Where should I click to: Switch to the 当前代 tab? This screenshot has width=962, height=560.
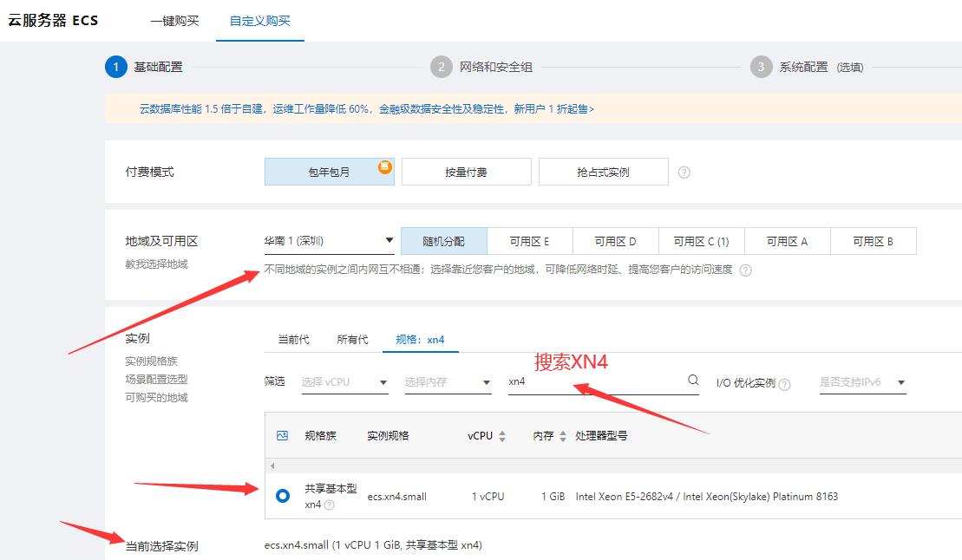point(292,340)
